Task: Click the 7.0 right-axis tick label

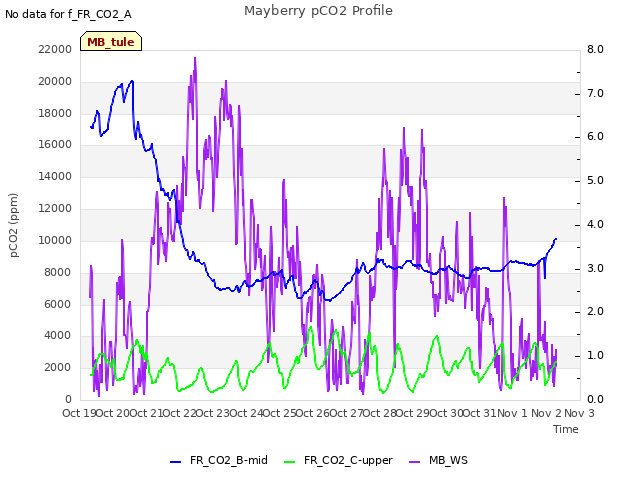Action: tap(595, 93)
